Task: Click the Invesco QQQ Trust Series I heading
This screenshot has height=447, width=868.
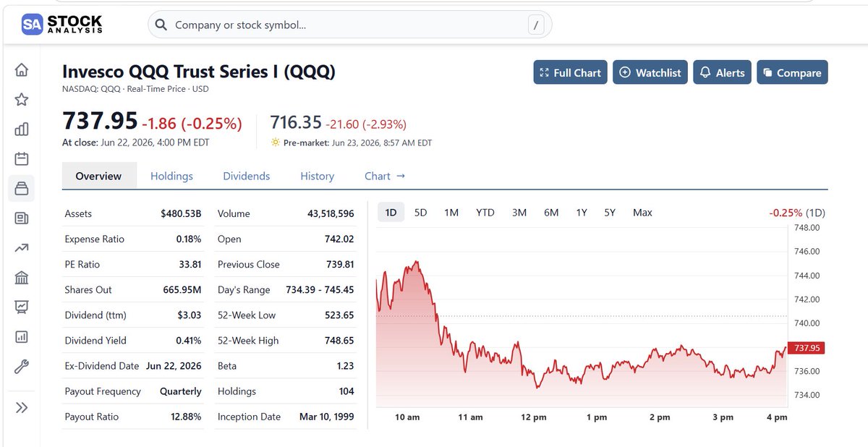Action: pos(199,72)
